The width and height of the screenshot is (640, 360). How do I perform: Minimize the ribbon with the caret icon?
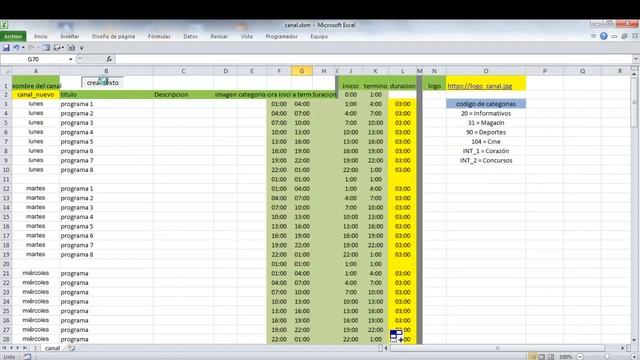click(x=593, y=36)
